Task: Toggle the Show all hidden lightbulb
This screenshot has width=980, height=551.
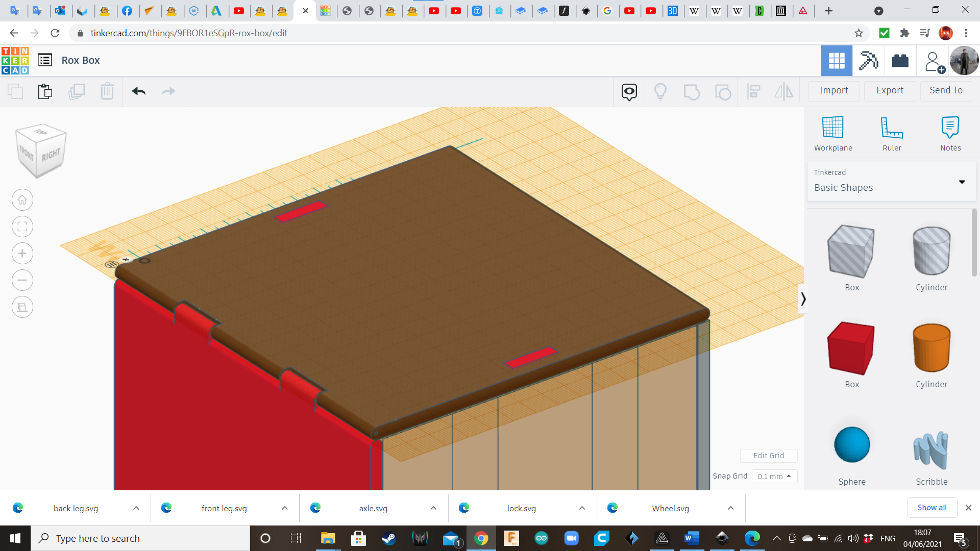Action: pos(660,91)
